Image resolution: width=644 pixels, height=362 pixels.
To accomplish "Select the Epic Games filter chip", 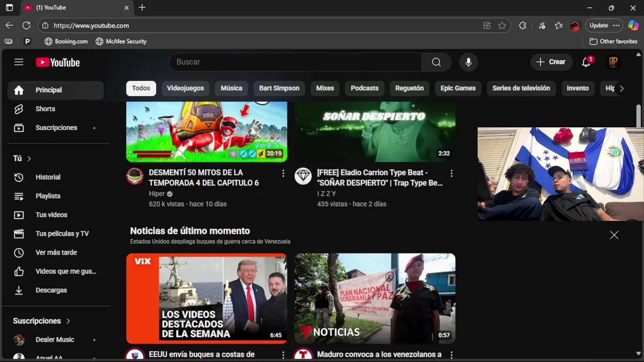I will [458, 88].
